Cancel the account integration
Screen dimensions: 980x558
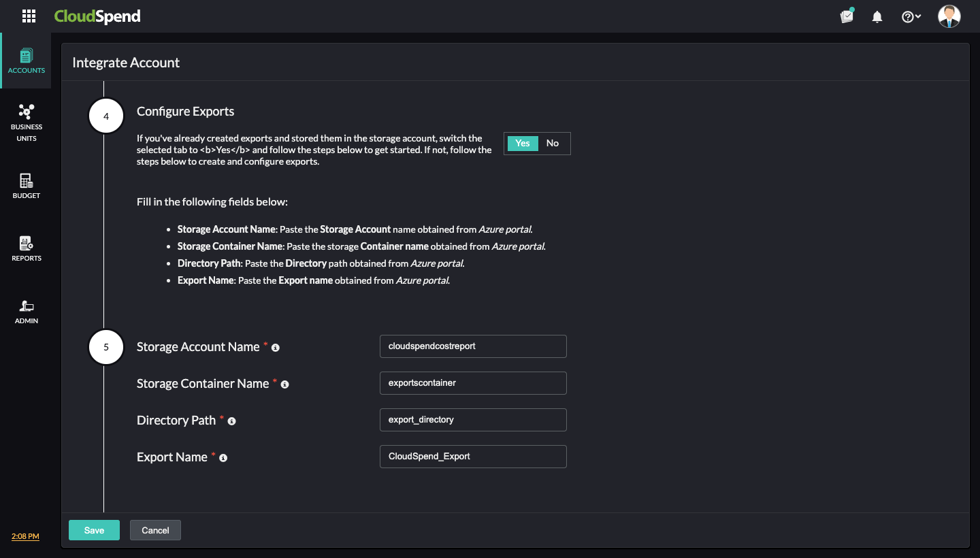click(155, 529)
